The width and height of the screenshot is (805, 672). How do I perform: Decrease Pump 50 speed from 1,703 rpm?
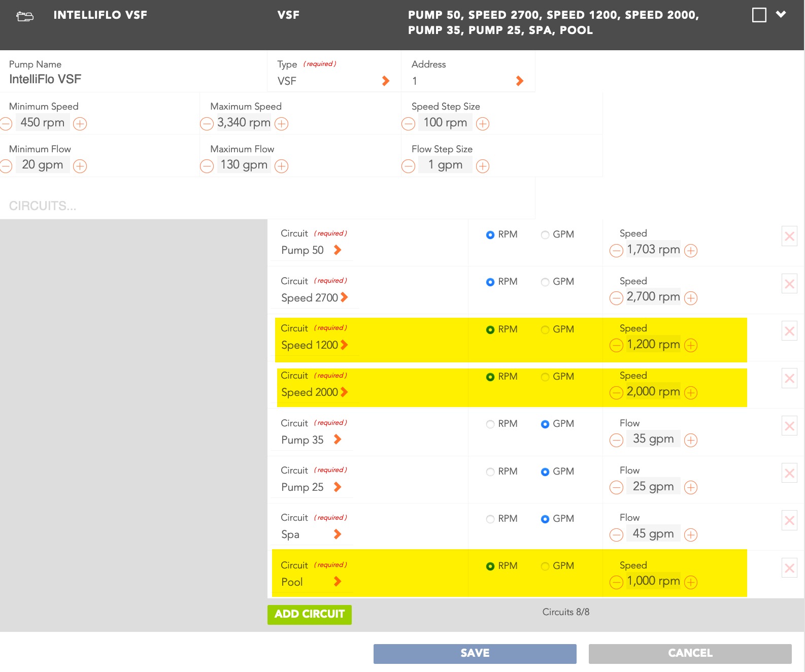616,251
